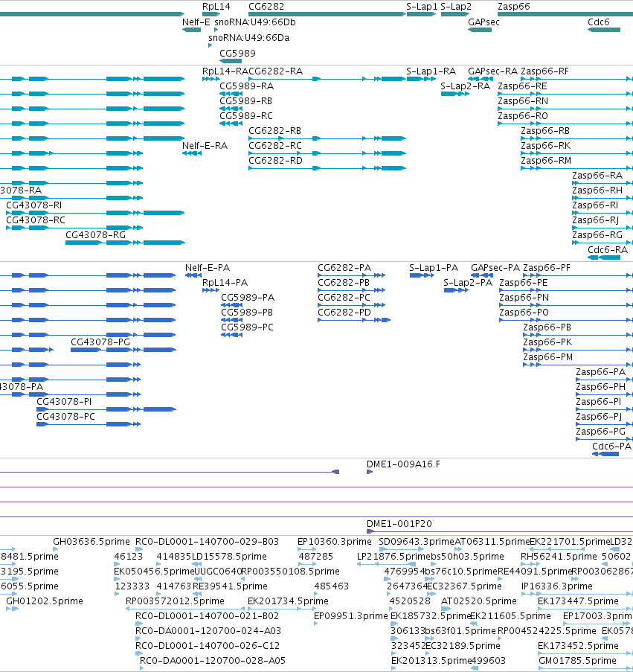
Task: Click transcript Zasp66-RH
Action: pos(597,191)
